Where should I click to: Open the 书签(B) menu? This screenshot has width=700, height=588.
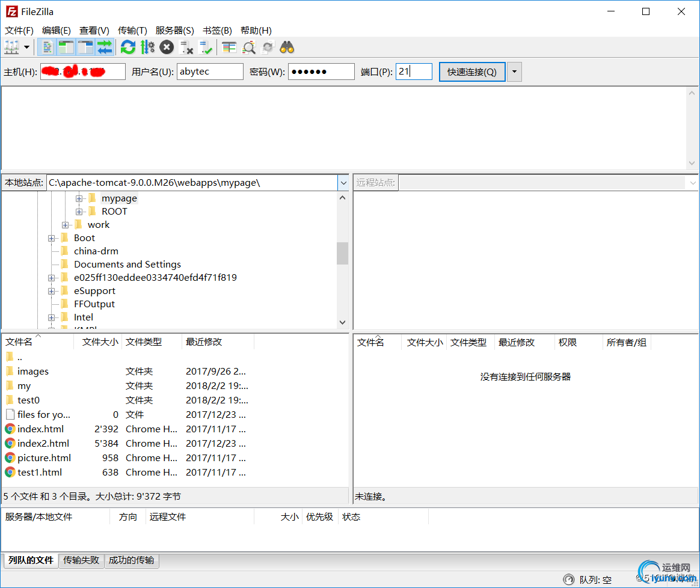tap(218, 30)
